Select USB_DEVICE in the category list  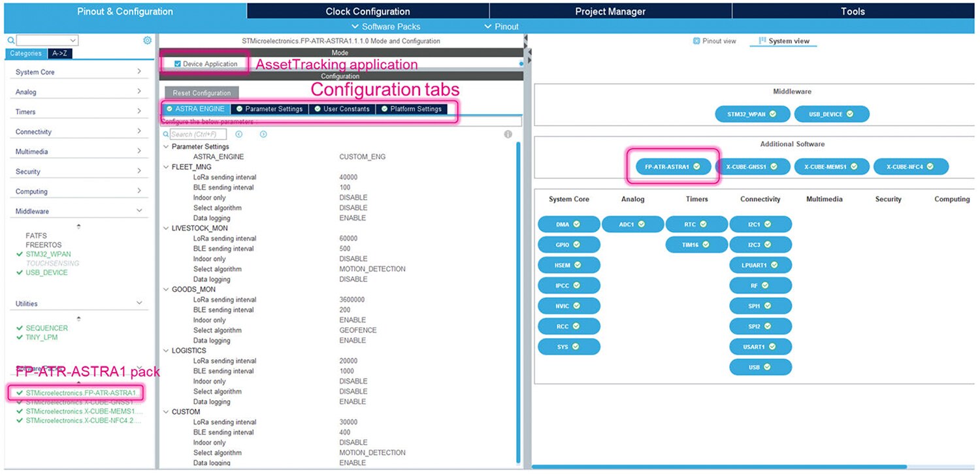point(46,272)
